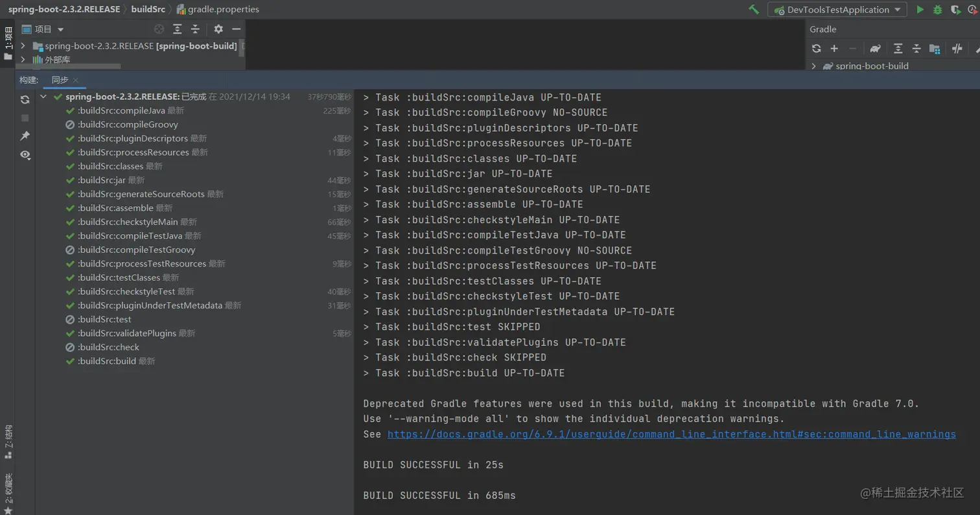
Task: Toggle the pin tab icon in build toolbar
Action: coord(25,136)
